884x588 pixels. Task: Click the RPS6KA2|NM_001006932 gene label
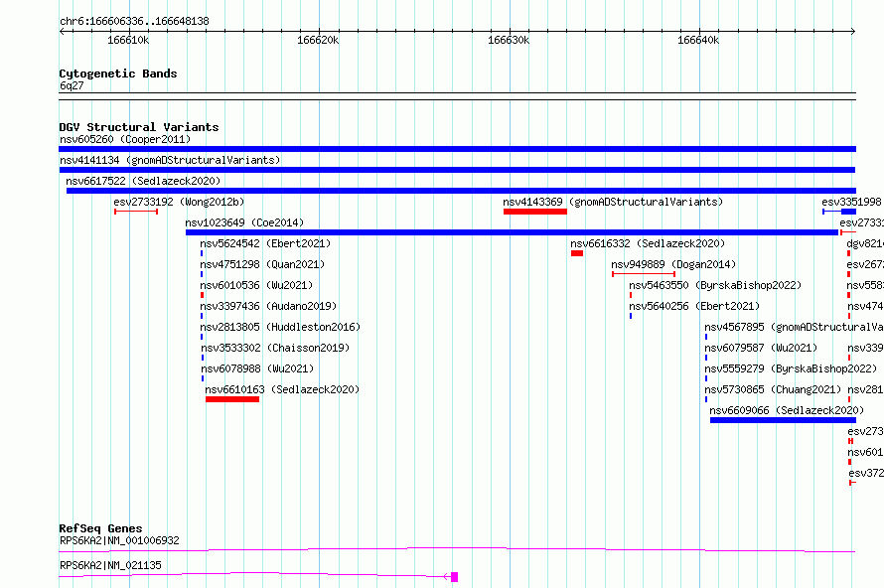(x=119, y=540)
